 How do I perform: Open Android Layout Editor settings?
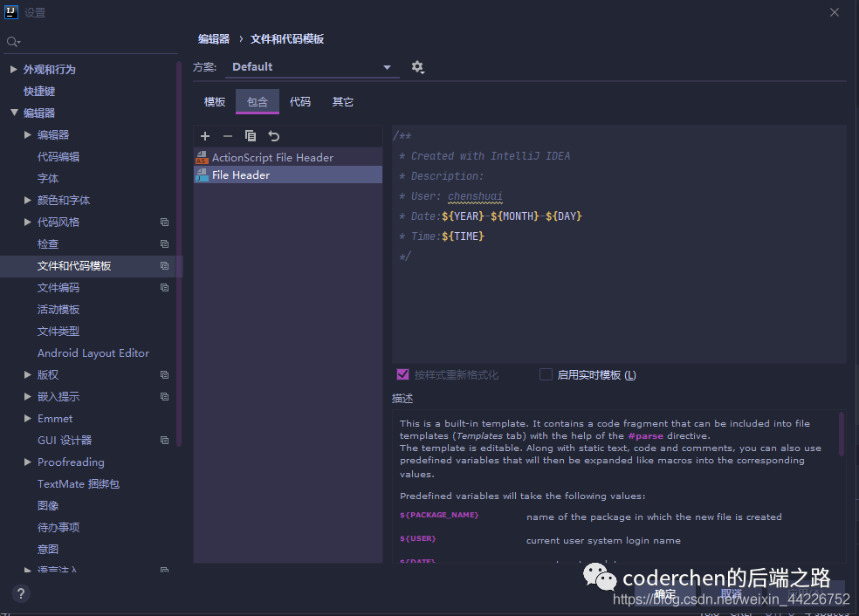93,353
